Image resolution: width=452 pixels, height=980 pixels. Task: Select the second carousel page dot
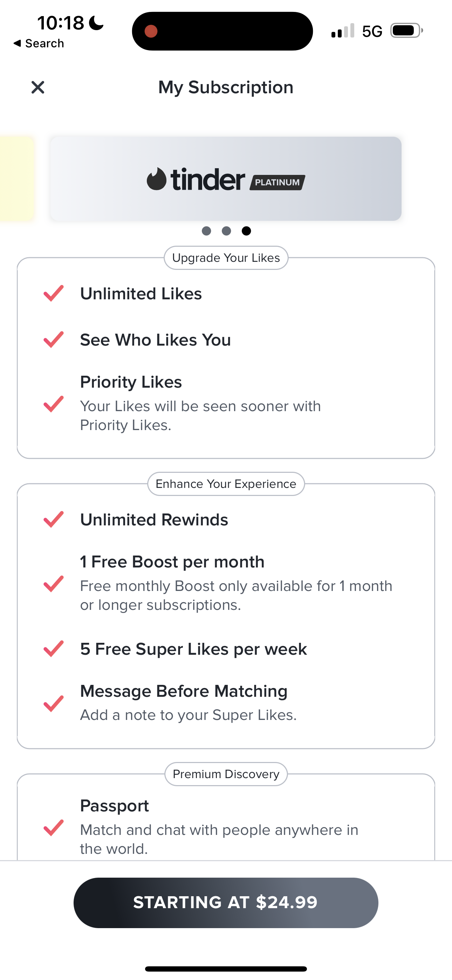(x=226, y=231)
